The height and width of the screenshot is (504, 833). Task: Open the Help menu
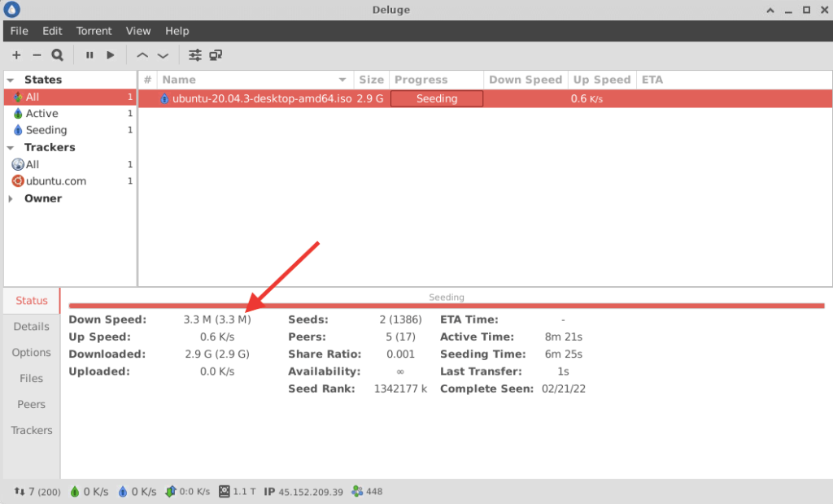coord(177,31)
